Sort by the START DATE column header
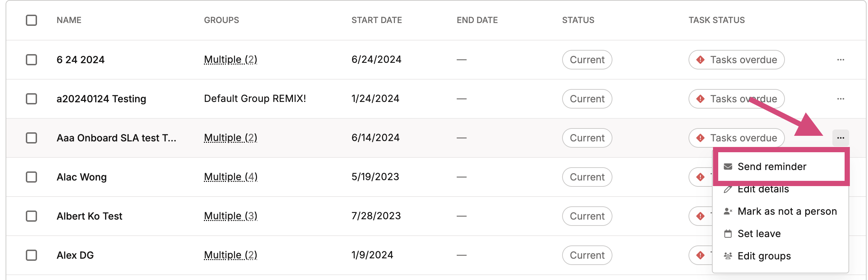Viewport: 868px width, 280px height. coord(377,20)
